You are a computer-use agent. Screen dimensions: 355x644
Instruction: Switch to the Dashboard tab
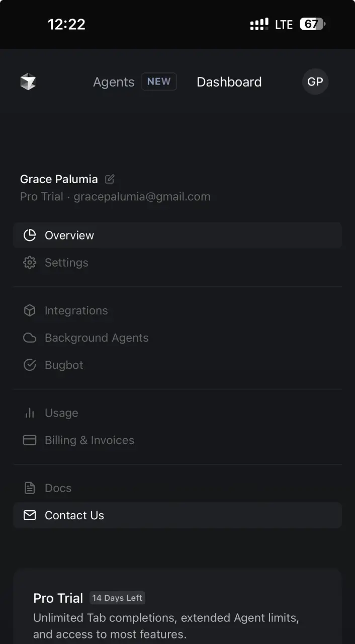[x=229, y=82]
